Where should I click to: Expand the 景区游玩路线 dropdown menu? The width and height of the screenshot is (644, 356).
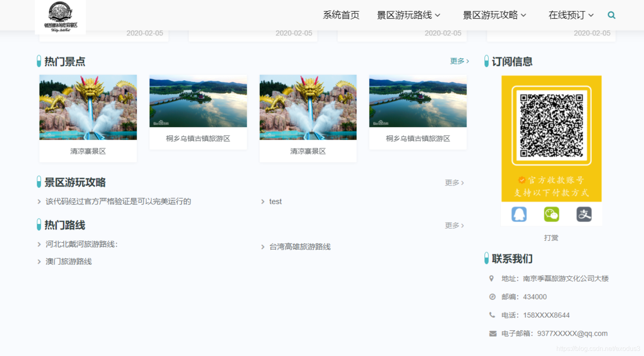point(408,15)
